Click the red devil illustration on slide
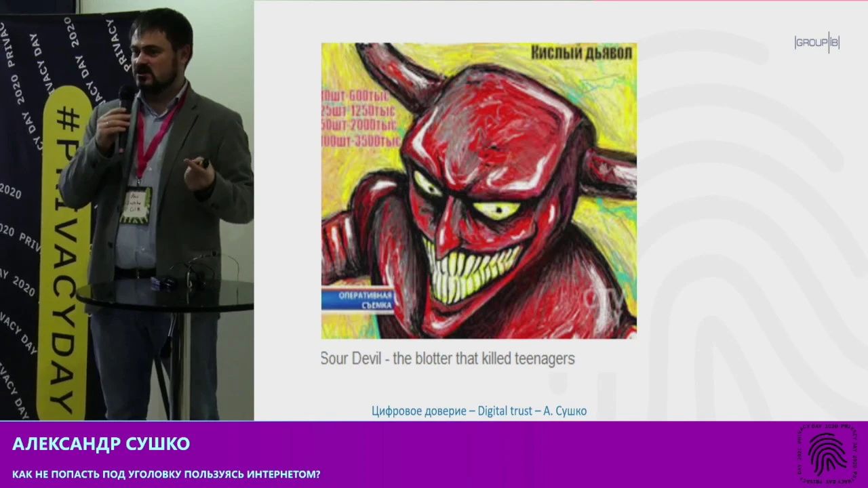Image resolution: width=868 pixels, height=488 pixels. (x=479, y=190)
